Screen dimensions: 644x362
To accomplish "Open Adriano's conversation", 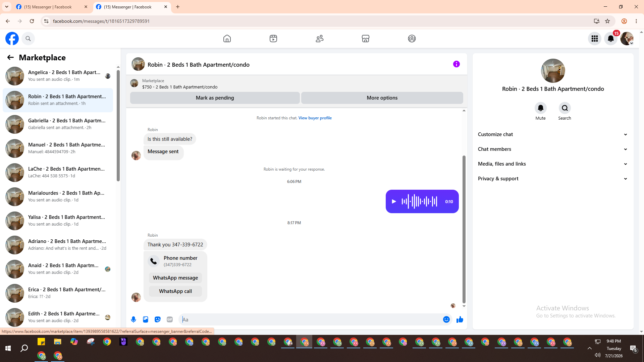I will tap(58, 245).
